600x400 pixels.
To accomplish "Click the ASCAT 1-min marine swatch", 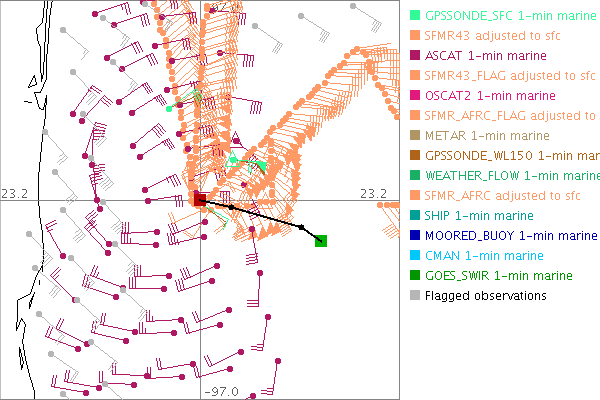I will (414, 56).
